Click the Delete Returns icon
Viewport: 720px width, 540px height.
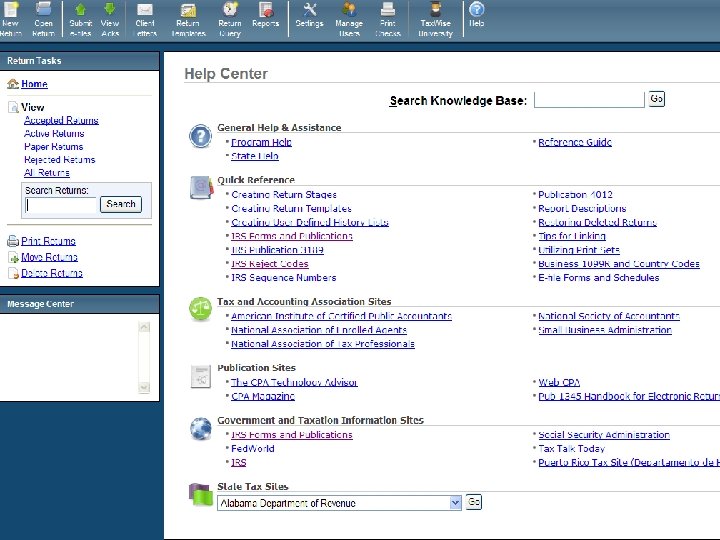point(13,273)
